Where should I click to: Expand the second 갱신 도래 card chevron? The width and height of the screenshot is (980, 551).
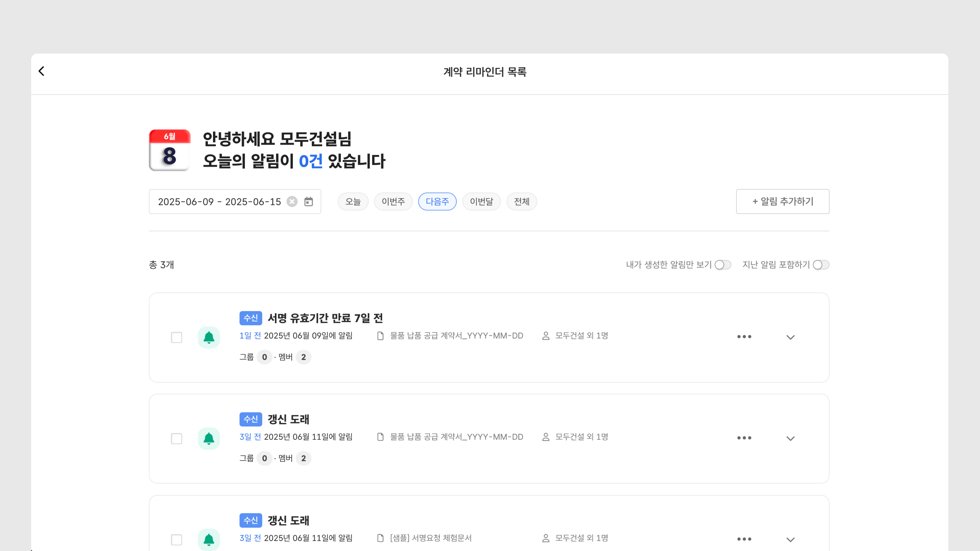click(x=790, y=439)
